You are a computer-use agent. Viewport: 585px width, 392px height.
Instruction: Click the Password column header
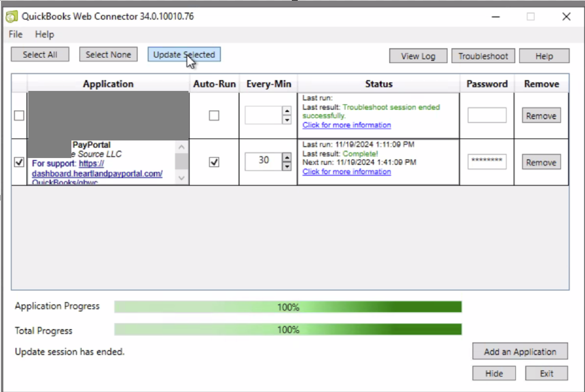click(x=487, y=84)
